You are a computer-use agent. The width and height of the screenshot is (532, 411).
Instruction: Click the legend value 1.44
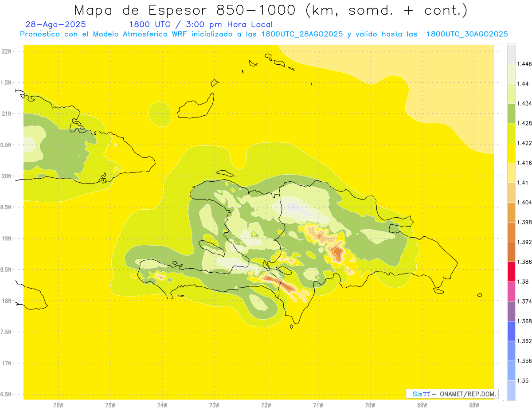523,84
